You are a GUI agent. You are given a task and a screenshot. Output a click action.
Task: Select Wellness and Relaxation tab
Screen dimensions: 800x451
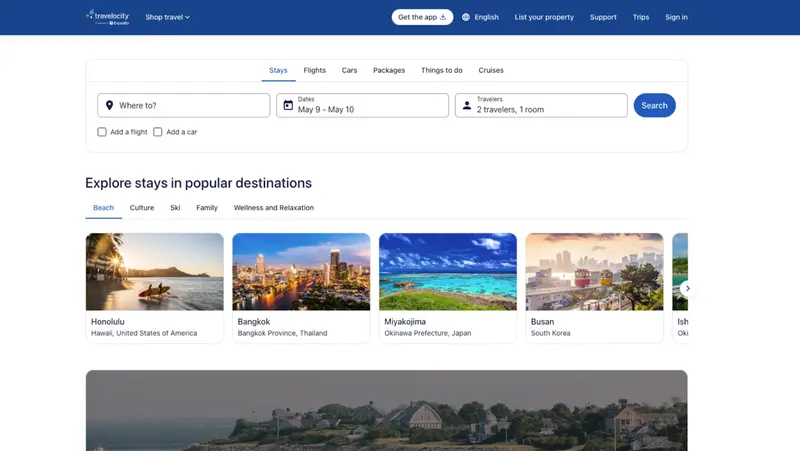tap(273, 208)
